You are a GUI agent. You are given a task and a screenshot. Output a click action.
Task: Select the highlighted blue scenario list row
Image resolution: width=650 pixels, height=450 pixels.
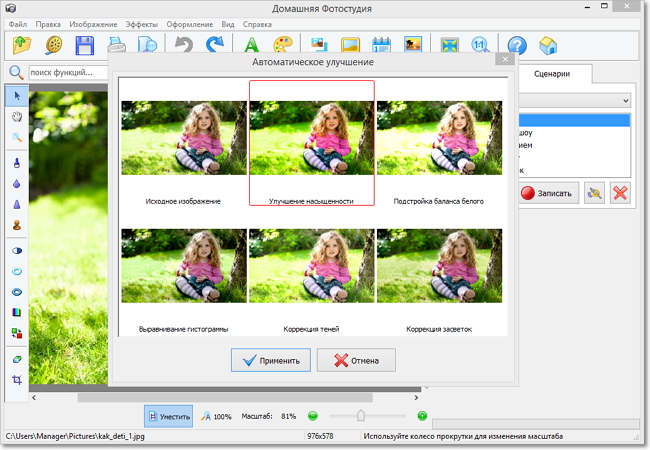click(575, 120)
